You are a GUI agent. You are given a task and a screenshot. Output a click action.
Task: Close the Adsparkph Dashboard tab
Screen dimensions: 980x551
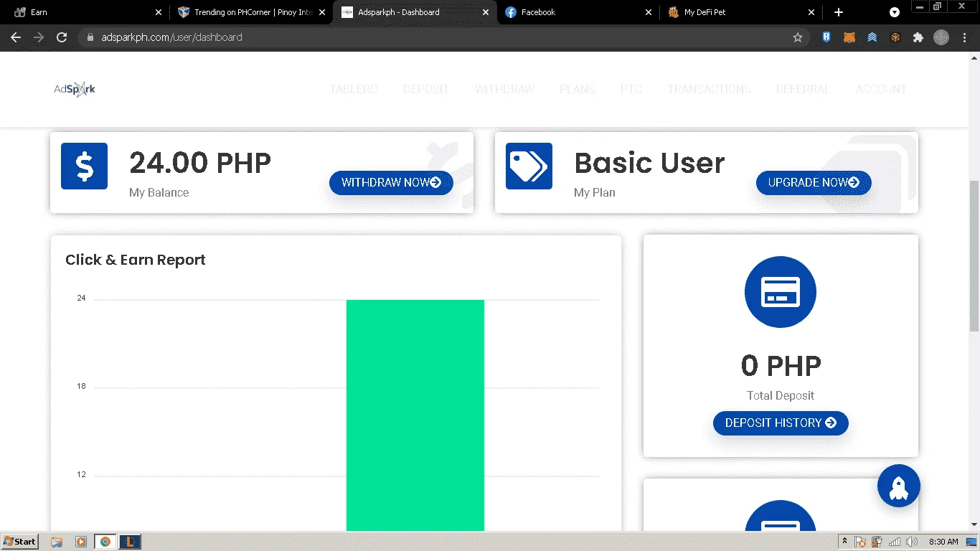pos(486,12)
